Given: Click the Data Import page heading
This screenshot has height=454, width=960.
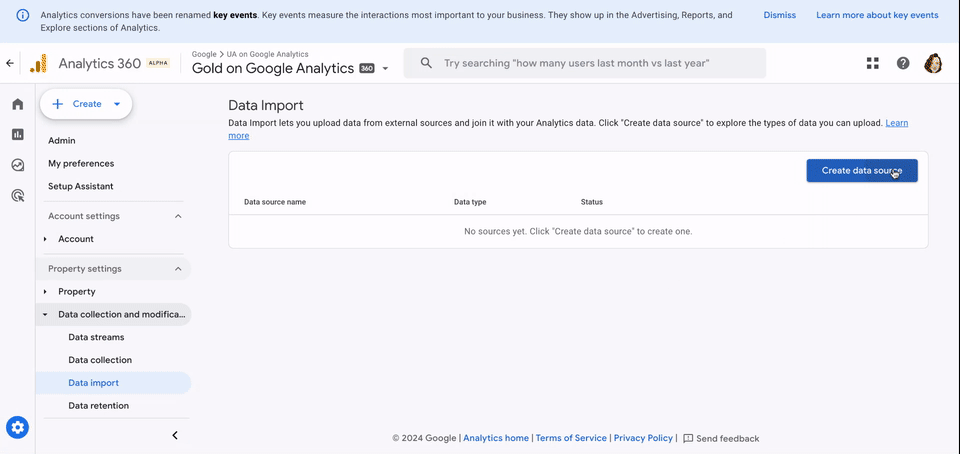Looking at the screenshot, I should 266,105.
